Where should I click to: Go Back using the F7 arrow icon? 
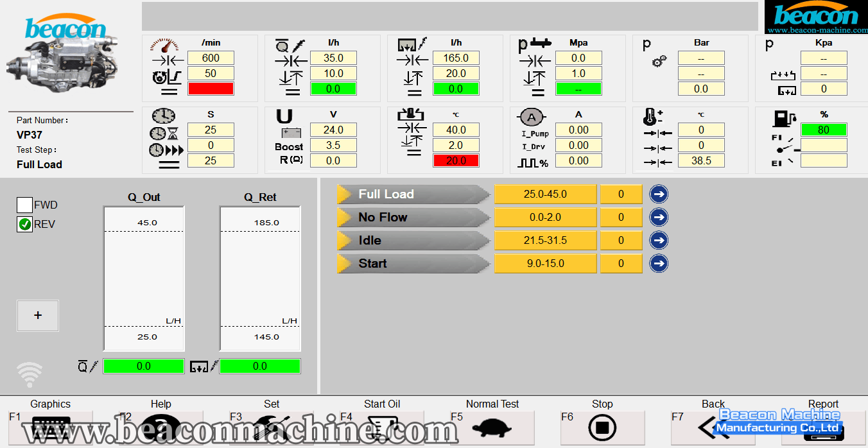coord(713,427)
